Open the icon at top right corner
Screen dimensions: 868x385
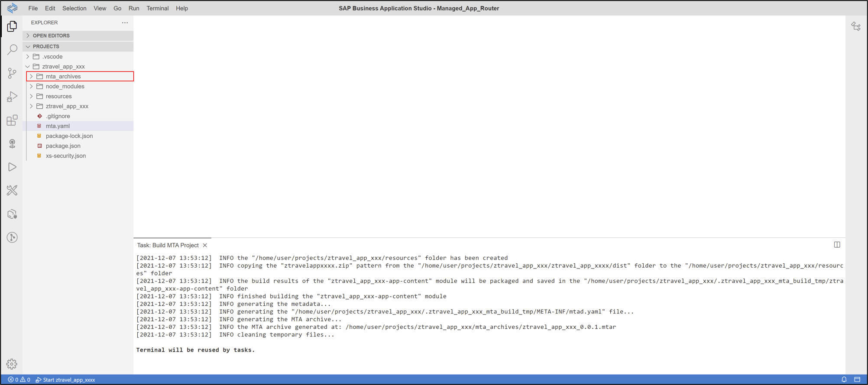pyautogui.click(x=856, y=26)
